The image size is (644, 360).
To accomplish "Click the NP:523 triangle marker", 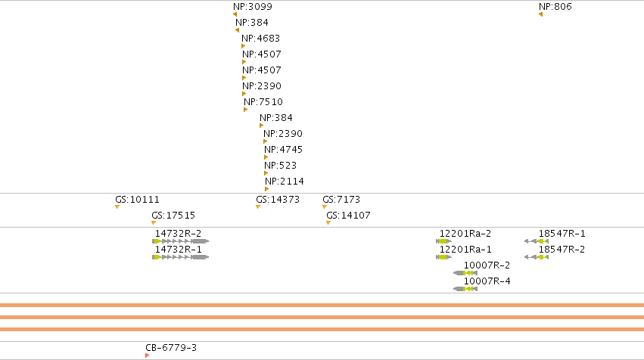I will point(266,173).
